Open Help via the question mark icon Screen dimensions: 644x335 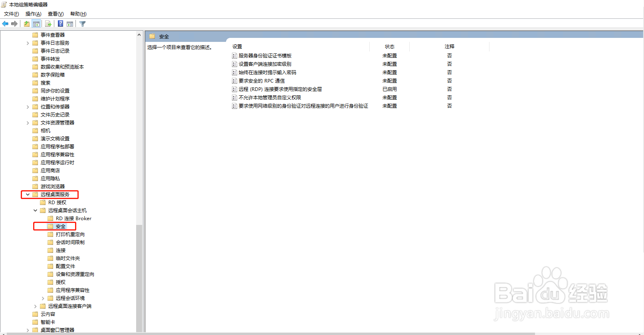pyautogui.click(x=61, y=24)
